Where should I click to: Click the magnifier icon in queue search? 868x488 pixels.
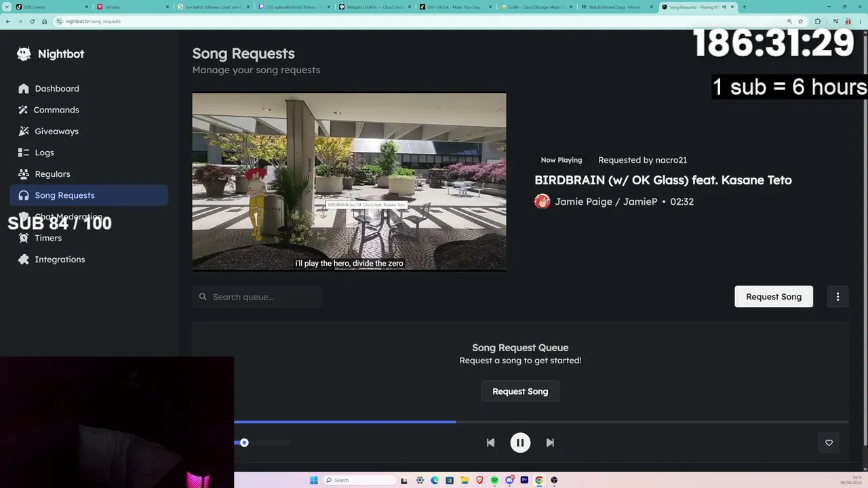[203, 297]
